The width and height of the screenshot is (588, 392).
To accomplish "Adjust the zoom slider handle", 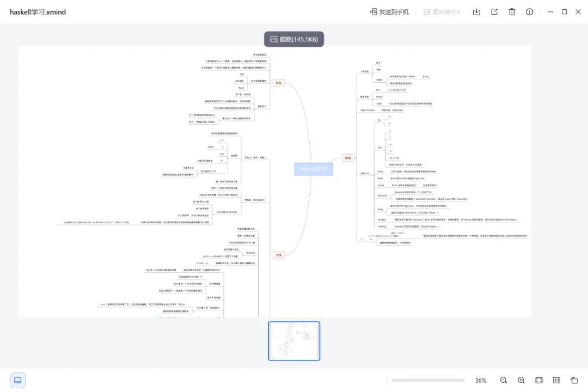I will point(390,381).
